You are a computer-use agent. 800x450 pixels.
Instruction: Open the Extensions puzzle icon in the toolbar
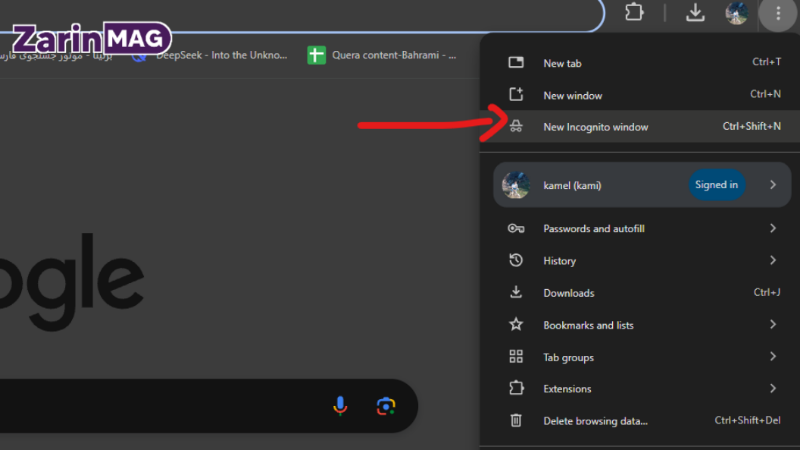pos(634,12)
